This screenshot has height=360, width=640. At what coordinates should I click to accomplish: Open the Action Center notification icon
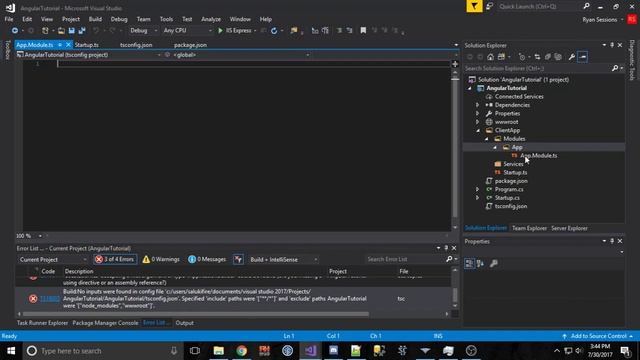click(x=625, y=351)
